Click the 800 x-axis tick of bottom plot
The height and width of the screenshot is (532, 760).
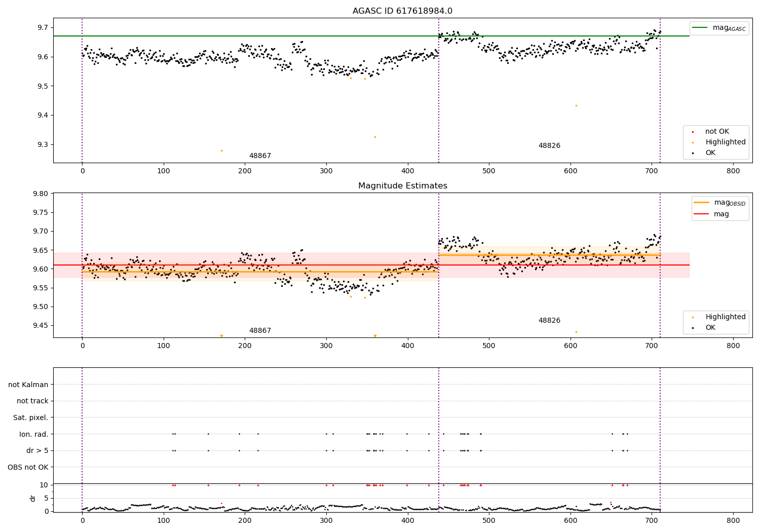click(x=733, y=520)
